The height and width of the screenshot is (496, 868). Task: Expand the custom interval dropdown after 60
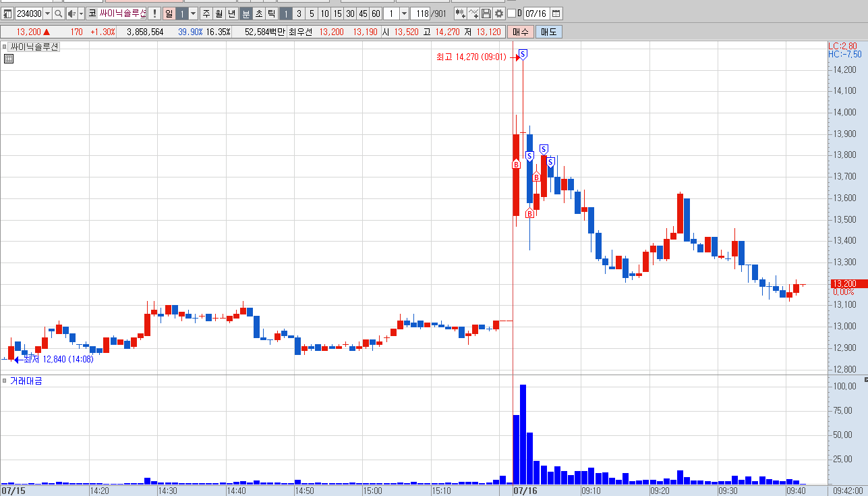point(404,13)
